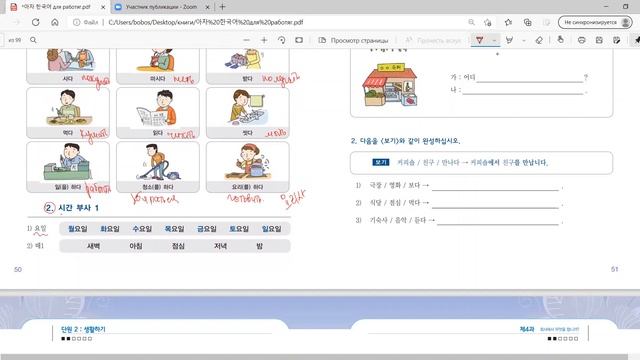Click the weekday '화요일'
The image size is (640, 360).
coord(110,229)
